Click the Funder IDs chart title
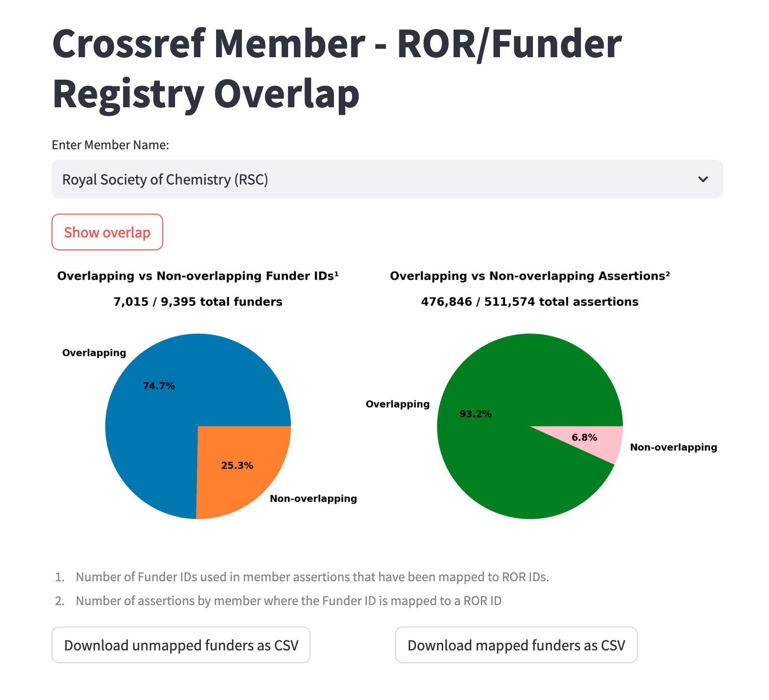Screen dimensions: 769x700 (x=198, y=276)
